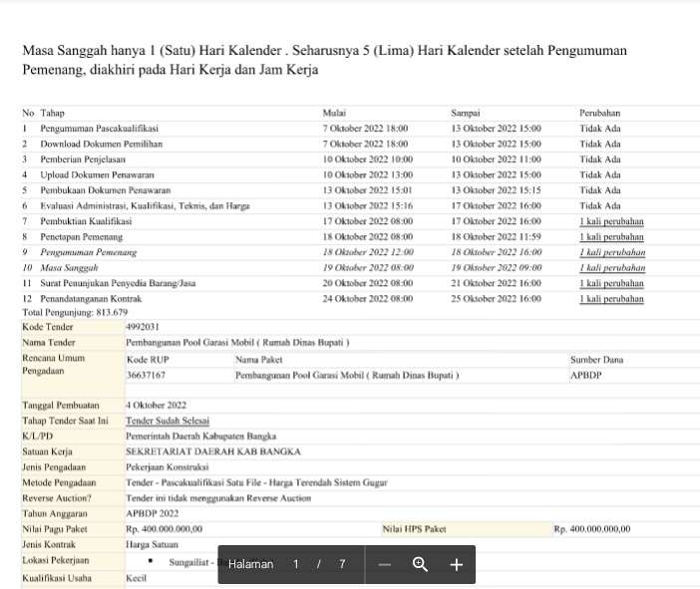Click the Kode Tender value 4992031
This screenshot has height=589, width=700.
[x=143, y=327]
